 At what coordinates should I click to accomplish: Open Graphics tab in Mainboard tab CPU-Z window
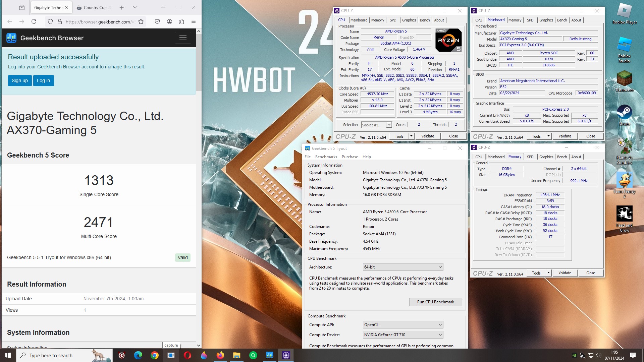coord(546,20)
